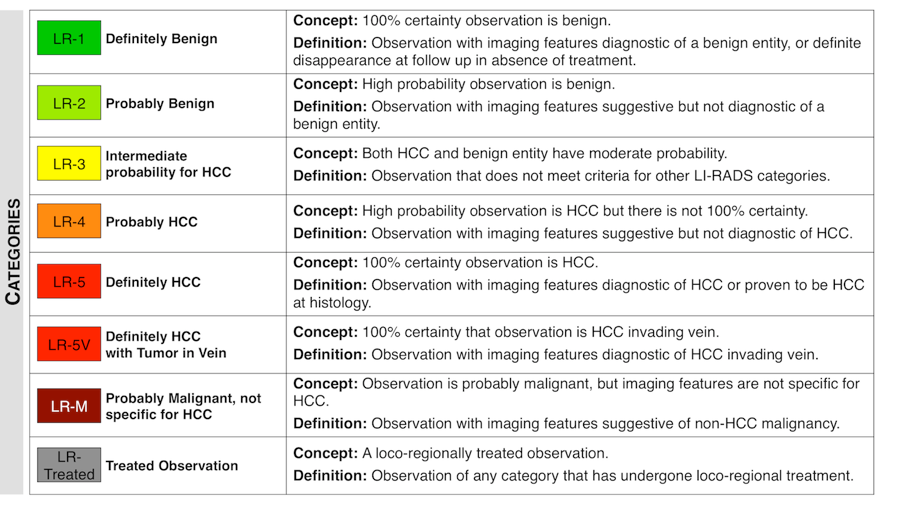This screenshot has width=900, height=506.
Task: Click the 'Probably HCC' label
Action: [152, 222]
